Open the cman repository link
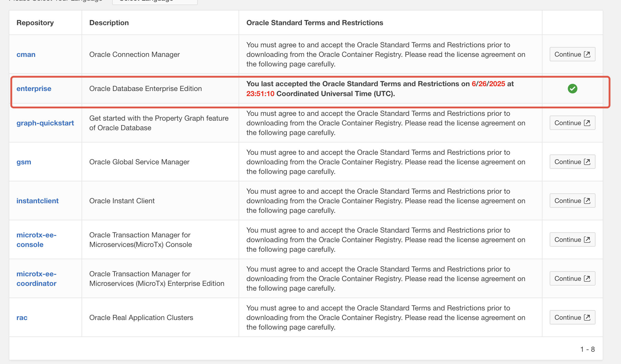This screenshot has width=621, height=364. point(26,54)
